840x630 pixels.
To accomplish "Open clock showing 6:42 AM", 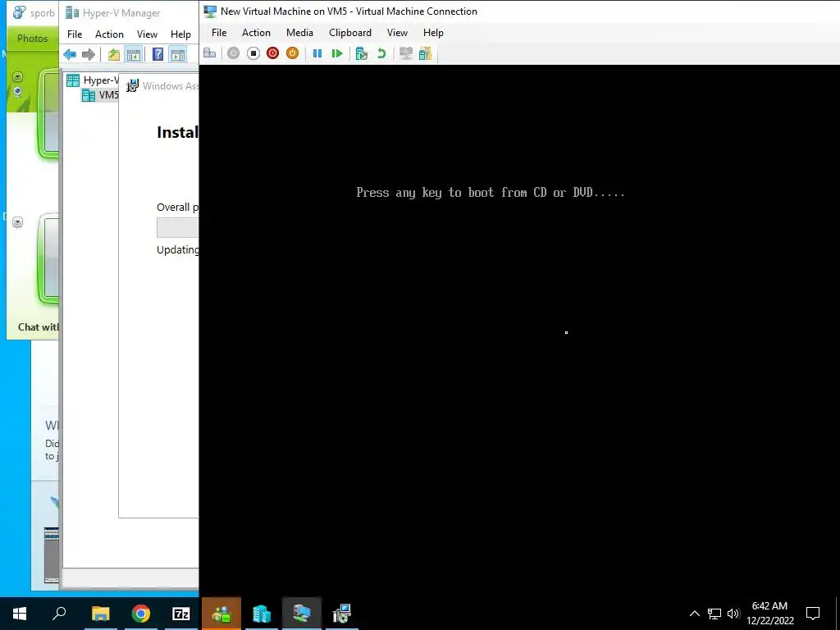I will [x=769, y=614].
